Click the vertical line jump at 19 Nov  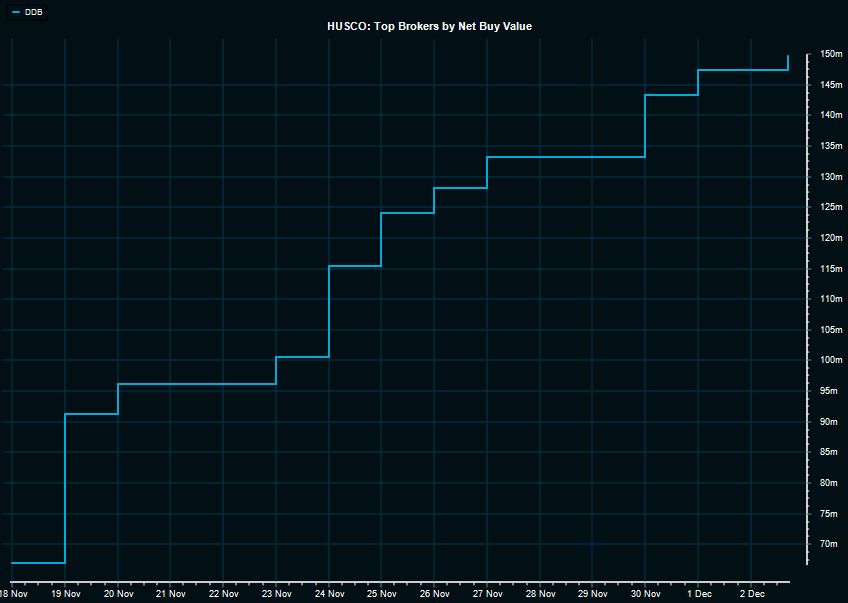tap(65, 490)
